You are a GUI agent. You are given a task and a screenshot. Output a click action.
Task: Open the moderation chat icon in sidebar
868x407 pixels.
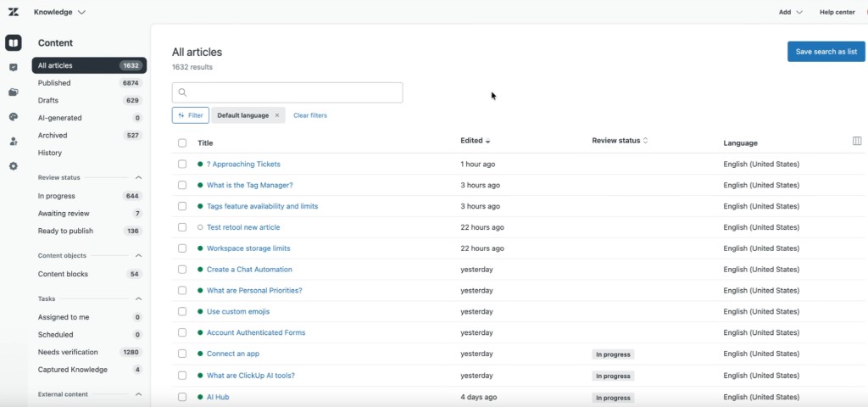14,68
